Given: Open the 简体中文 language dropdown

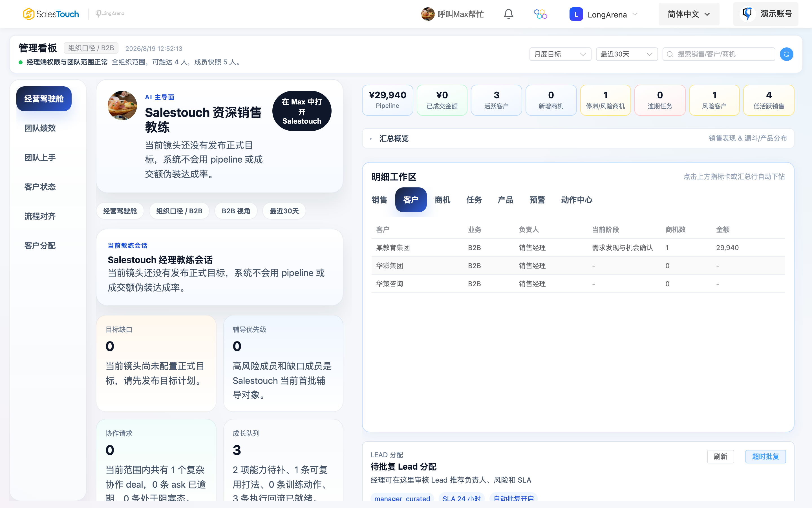Looking at the screenshot, I should tap(689, 14).
